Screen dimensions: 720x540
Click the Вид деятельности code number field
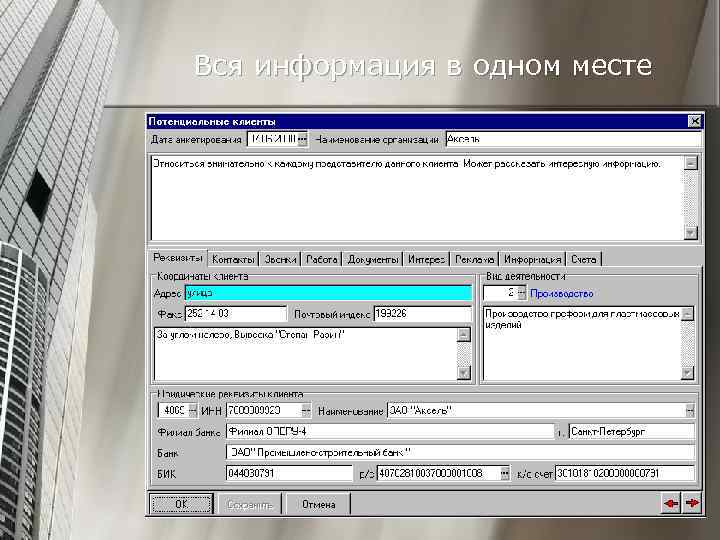(x=500, y=293)
